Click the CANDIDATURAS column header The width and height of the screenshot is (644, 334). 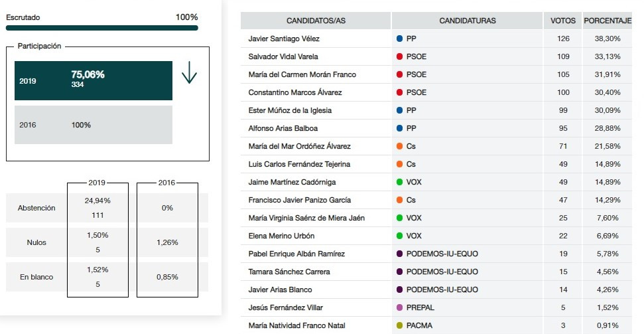pyautogui.click(x=468, y=21)
